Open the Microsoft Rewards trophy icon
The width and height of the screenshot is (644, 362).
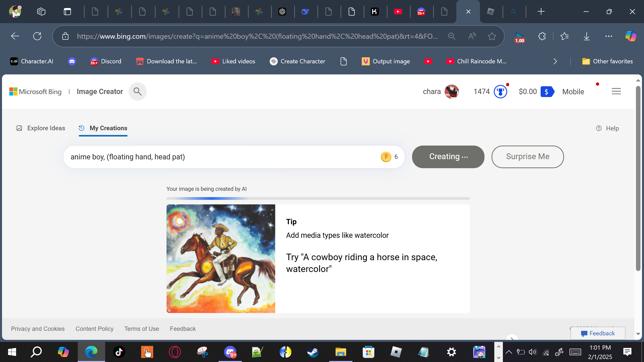[500, 92]
